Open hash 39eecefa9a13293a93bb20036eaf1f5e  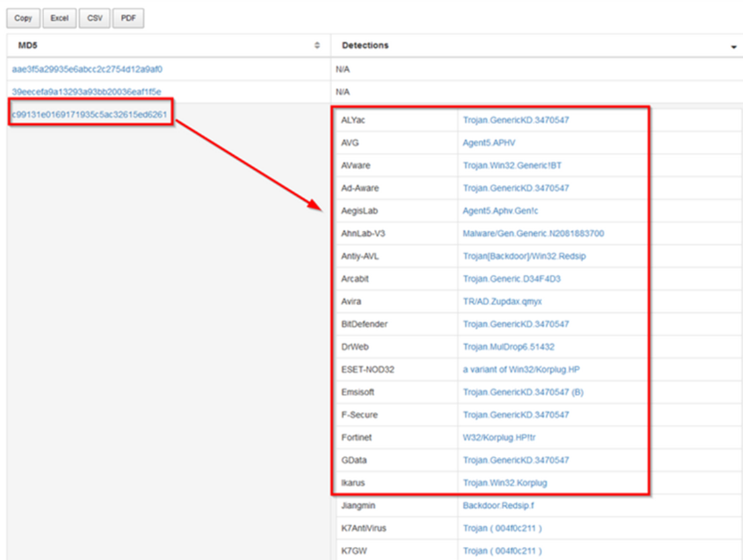coord(87,92)
